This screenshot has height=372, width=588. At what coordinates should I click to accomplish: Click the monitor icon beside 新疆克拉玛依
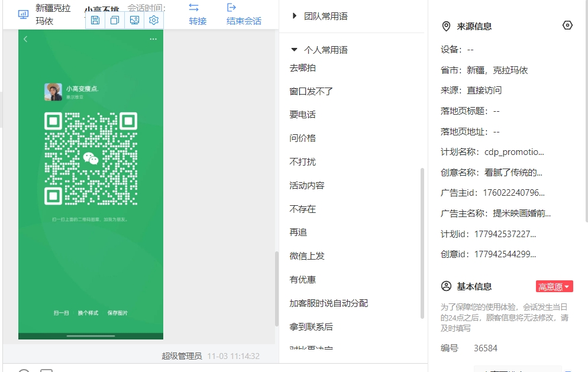[x=23, y=15]
